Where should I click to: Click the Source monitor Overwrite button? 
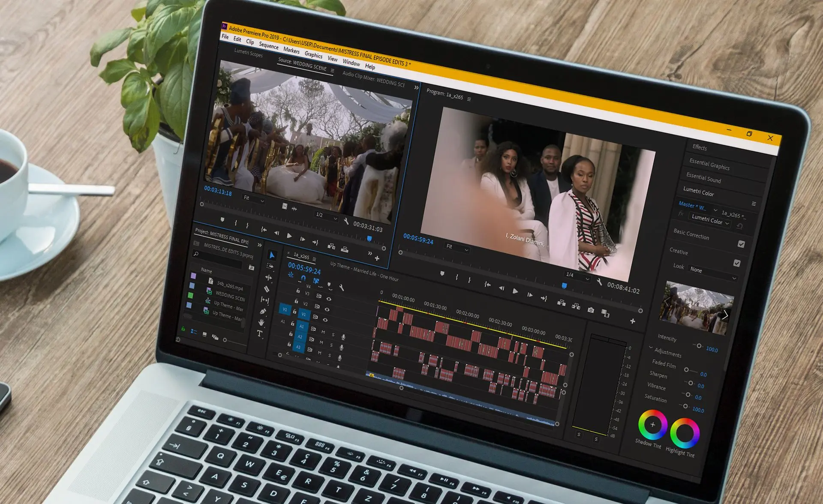[344, 249]
